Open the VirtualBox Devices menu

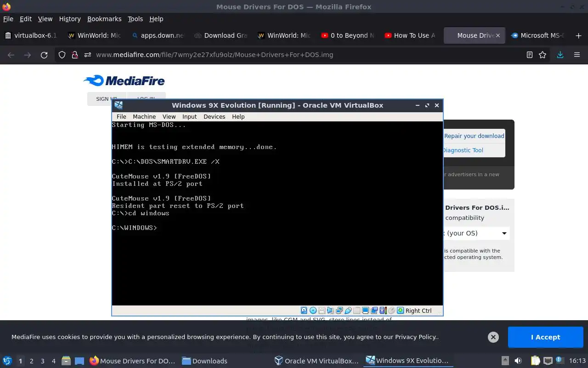(215, 116)
